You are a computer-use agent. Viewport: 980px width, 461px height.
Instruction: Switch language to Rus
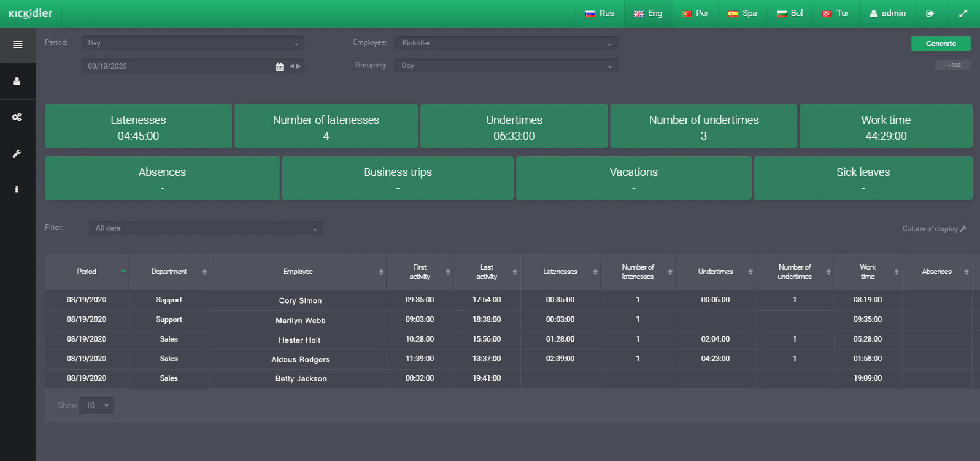click(x=600, y=14)
